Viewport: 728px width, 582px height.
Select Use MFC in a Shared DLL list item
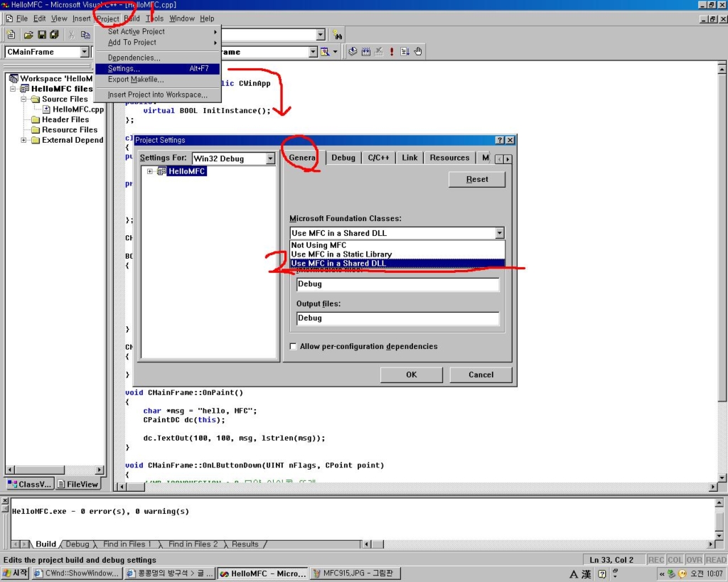[397, 263]
